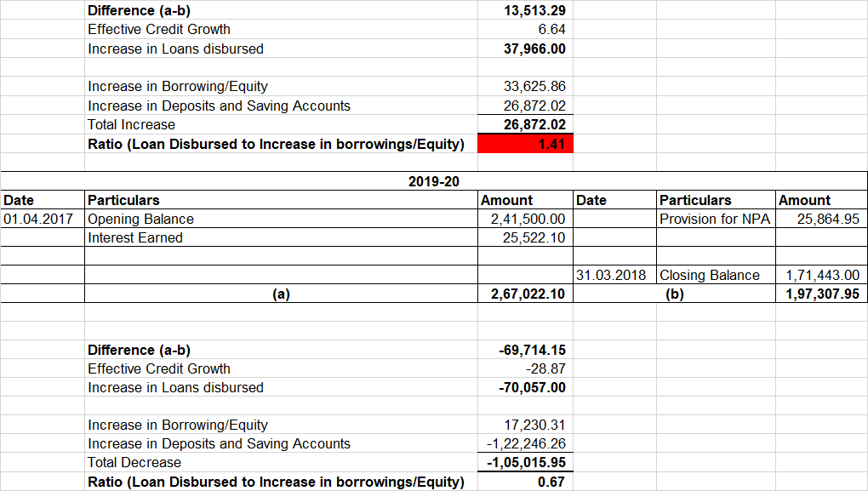Select the Interest Earned amount 25,522.10
The image size is (868, 491).
tap(525, 237)
